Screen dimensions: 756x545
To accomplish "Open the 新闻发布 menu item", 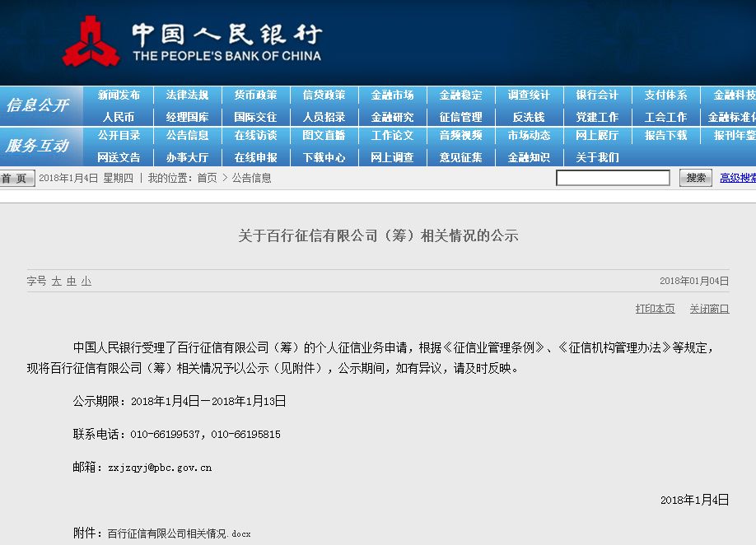I will coord(119,95).
